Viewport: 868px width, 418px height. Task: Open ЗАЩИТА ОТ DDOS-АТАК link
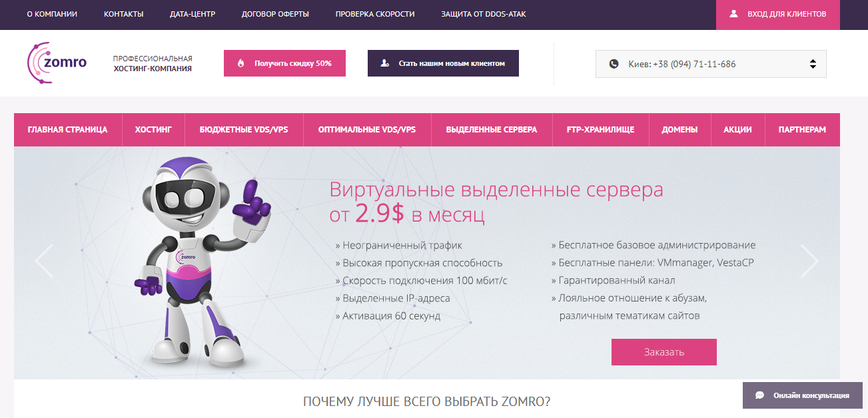coord(484,14)
